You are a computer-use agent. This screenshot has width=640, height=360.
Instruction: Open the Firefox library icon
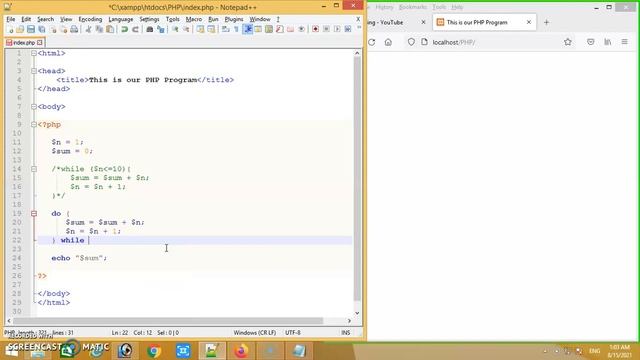608,42
